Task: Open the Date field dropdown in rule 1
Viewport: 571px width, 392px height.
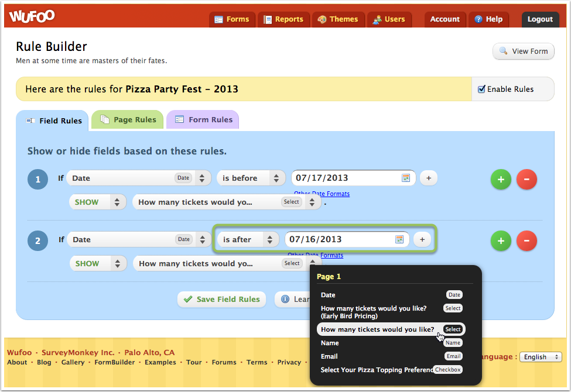Action: tap(139, 178)
